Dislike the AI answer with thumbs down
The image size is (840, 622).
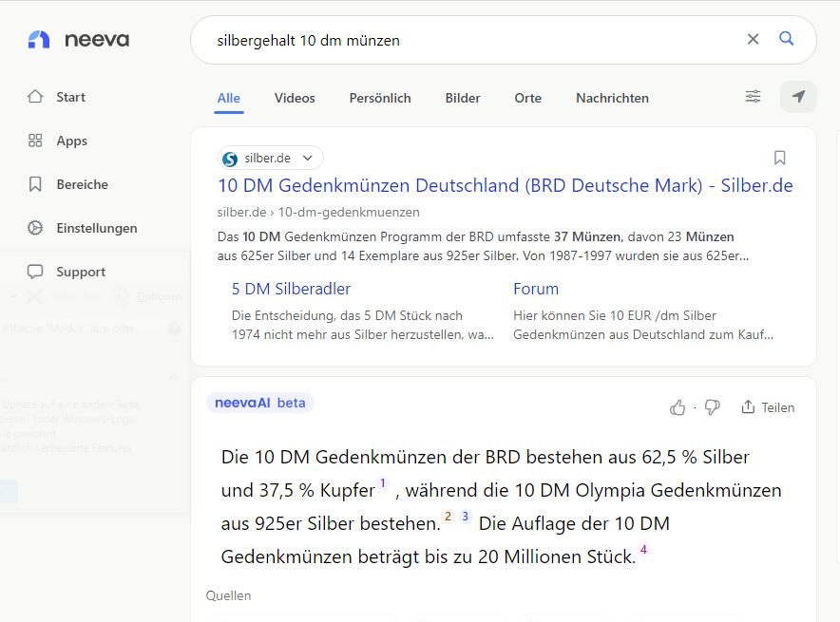click(x=712, y=407)
